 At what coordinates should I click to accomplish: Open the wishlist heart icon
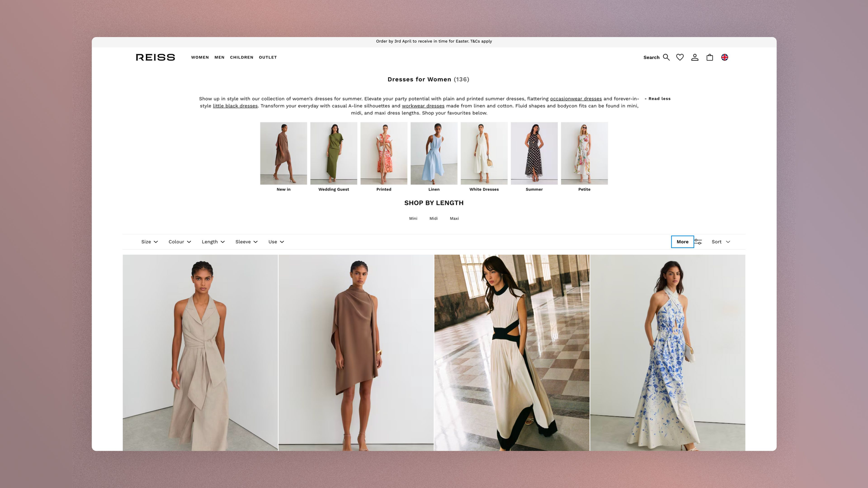pyautogui.click(x=680, y=57)
